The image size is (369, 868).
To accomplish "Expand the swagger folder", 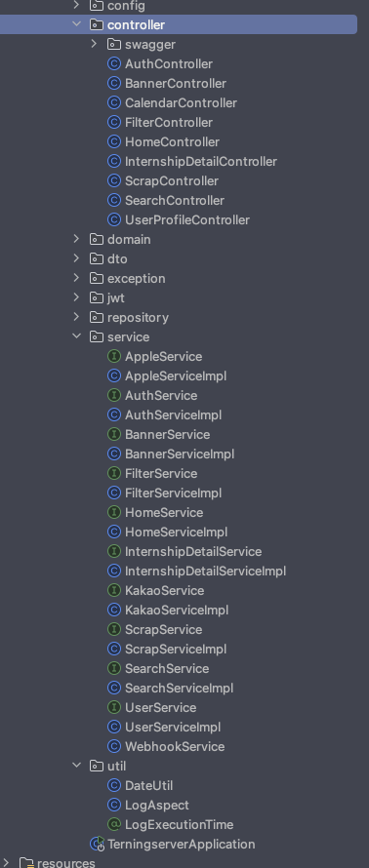I will point(94,44).
